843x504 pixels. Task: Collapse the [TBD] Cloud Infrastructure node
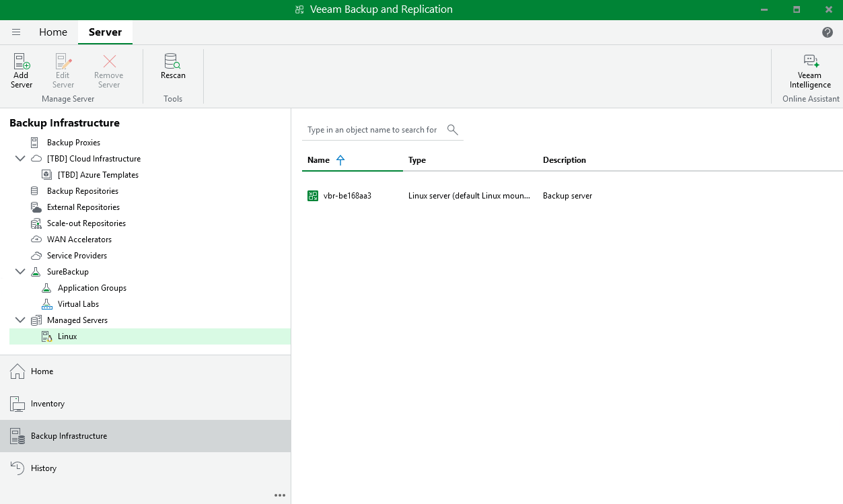[20, 159]
